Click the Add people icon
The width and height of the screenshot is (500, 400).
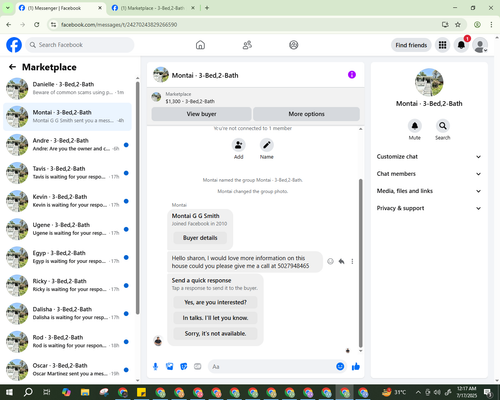click(x=239, y=145)
